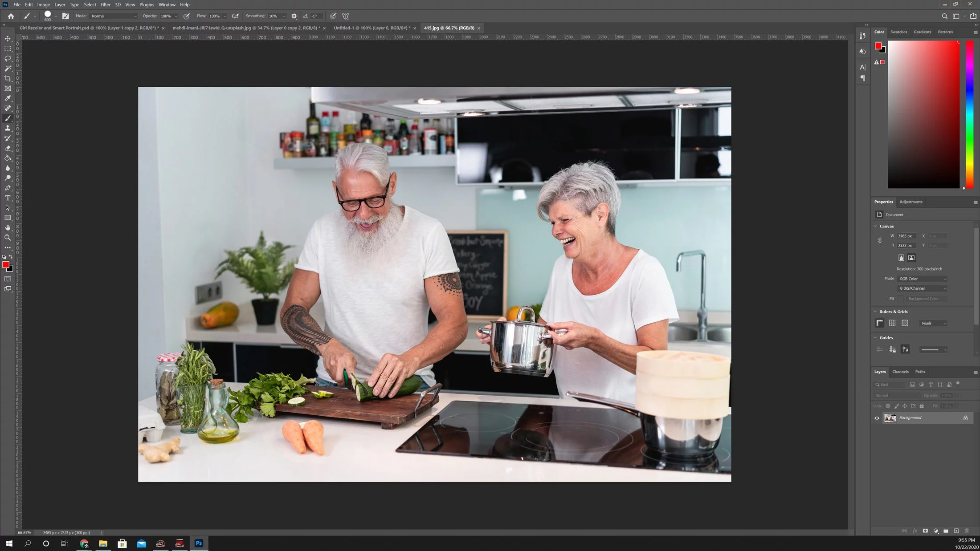Collapse the Canvas section
This screenshot has height=551, width=980.
(875, 226)
